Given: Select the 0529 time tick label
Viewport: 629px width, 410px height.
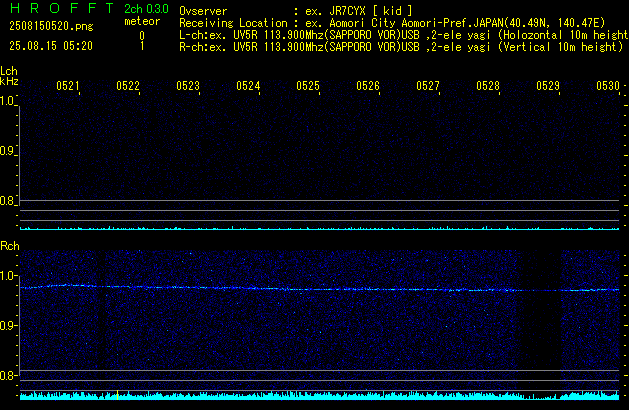Looking at the screenshot, I should [548, 86].
